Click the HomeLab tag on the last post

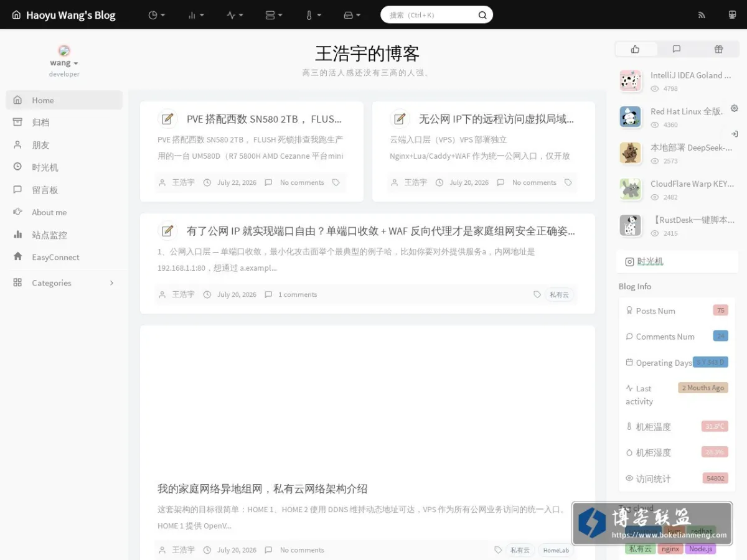(x=556, y=550)
